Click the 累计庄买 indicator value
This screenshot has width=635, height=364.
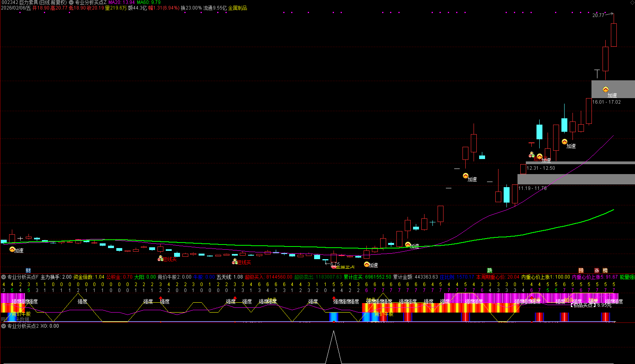coord(368,277)
